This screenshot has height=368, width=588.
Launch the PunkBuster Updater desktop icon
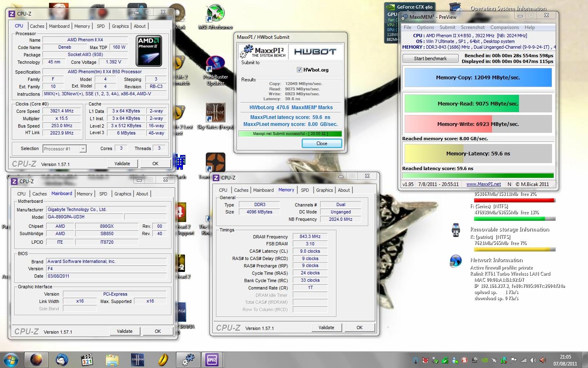point(215,70)
